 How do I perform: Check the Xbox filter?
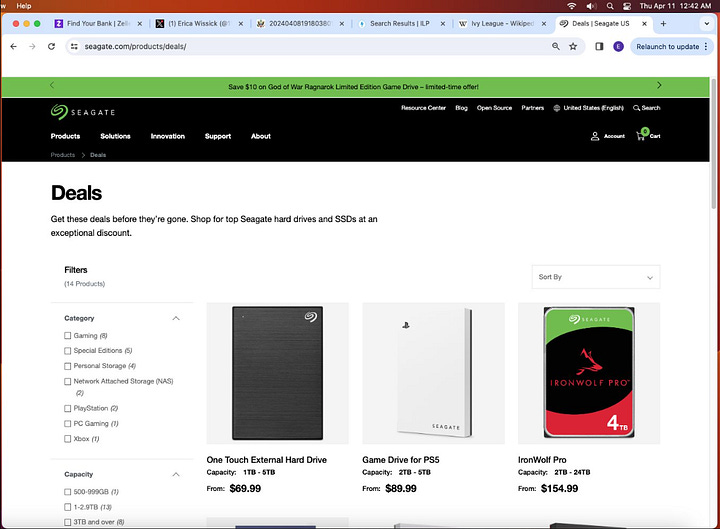pyautogui.click(x=68, y=439)
